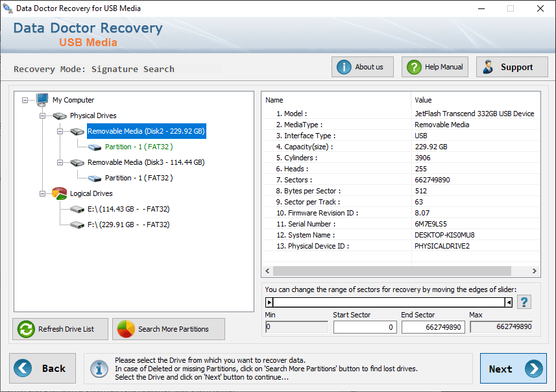
Task: Click the Next arrow circle icon
Action: [534, 369]
